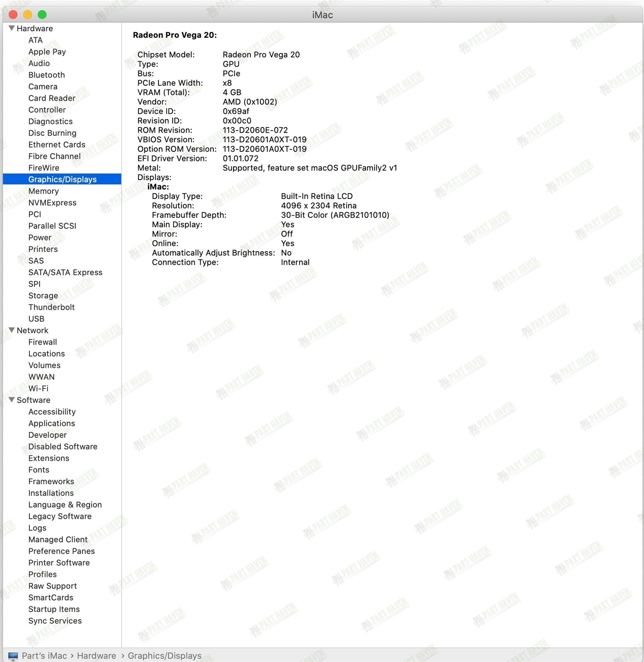The width and height of the screenshot is (644, 662).
Task: Select Language & Region in the sidebar
Action: click(x=65, y=505)
